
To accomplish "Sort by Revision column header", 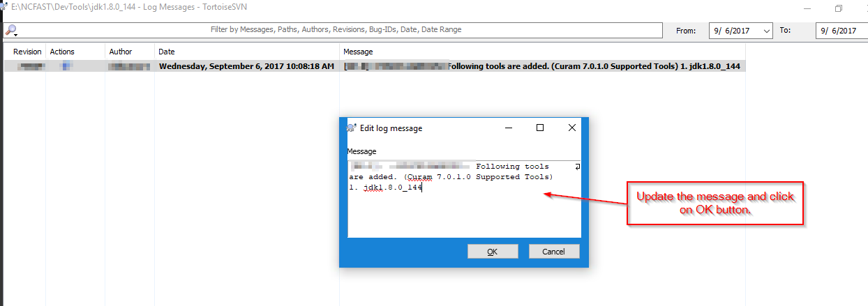I will pyautogui.click(x=27, y=52).
